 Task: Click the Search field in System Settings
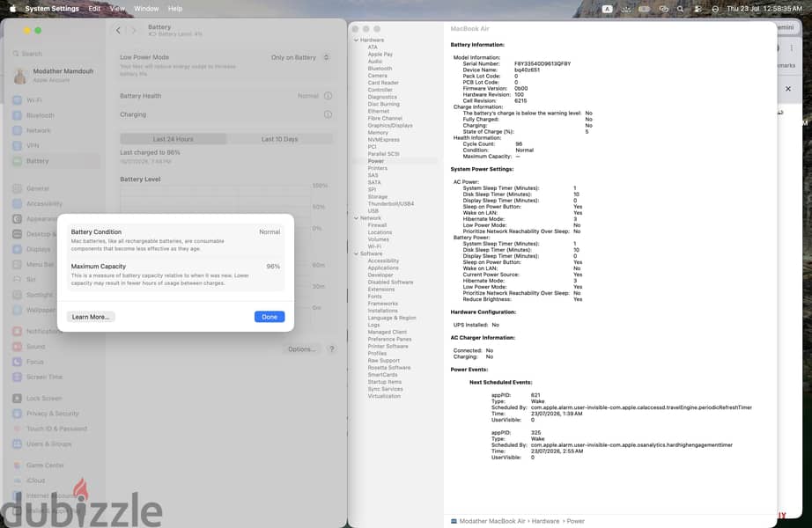(55, 54)
